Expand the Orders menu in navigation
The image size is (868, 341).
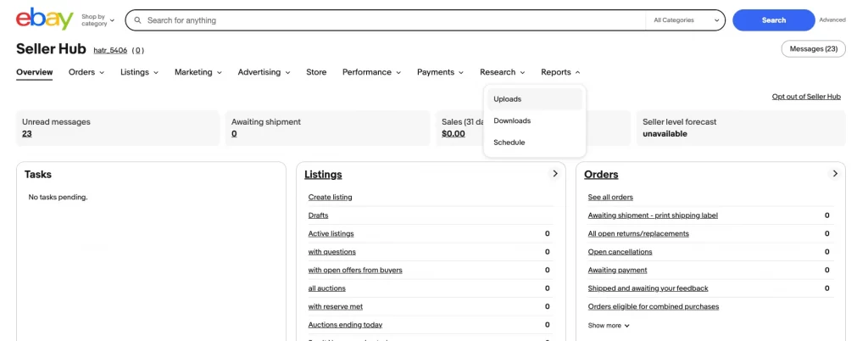(86, 72)
